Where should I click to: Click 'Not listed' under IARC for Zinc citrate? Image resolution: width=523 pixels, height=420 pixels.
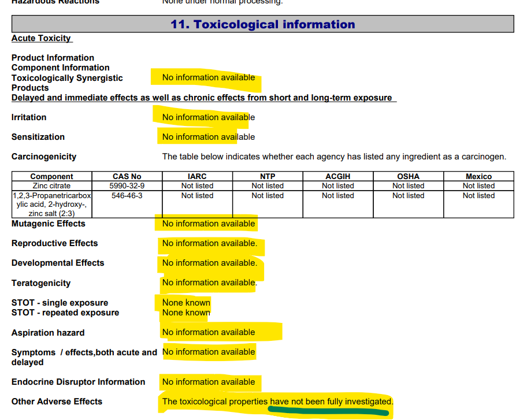pos(197,185)
